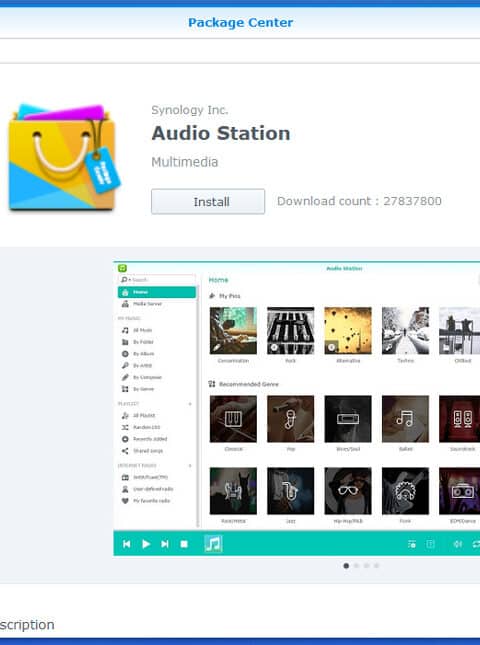This screenshot has width=480, height=645.
Task: Open the Concentration pinned album
Action: (x=233, y=331)
